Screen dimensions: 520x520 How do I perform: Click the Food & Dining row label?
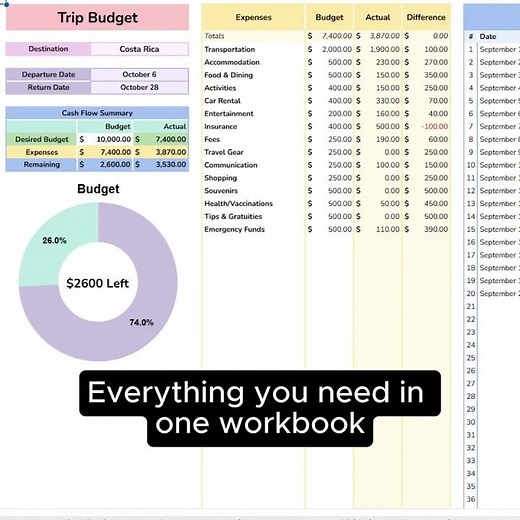229,75
